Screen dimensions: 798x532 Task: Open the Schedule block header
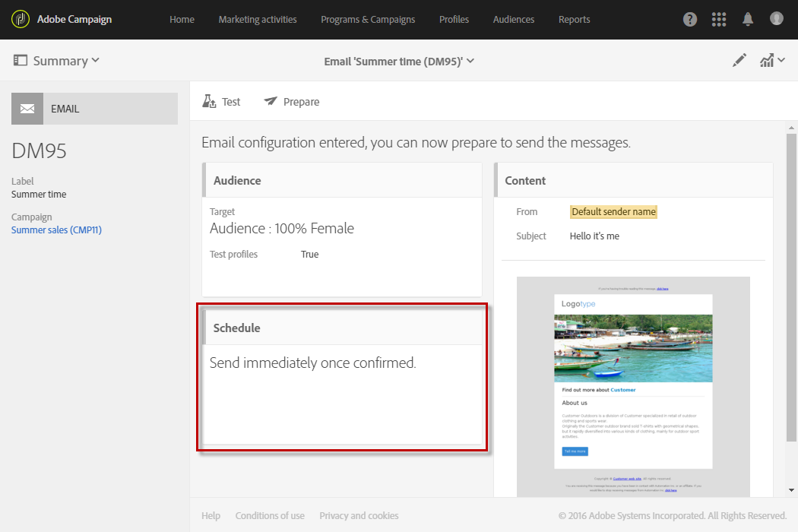(x=342, y=328)
